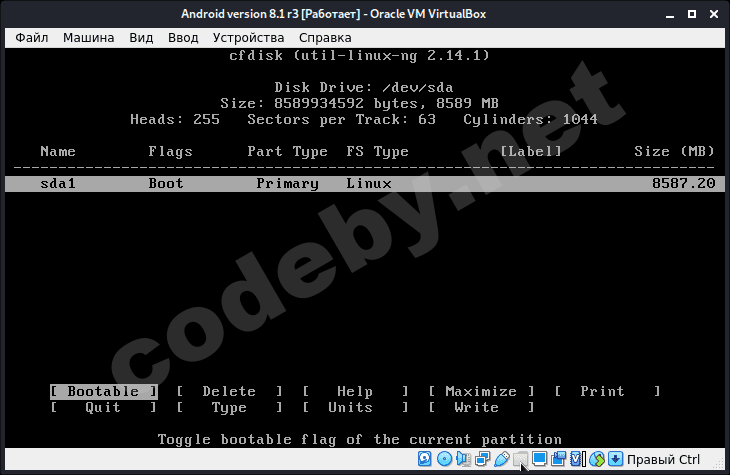Close the VirtualBox window
730x475 pixels.
[x=714, y=14]
